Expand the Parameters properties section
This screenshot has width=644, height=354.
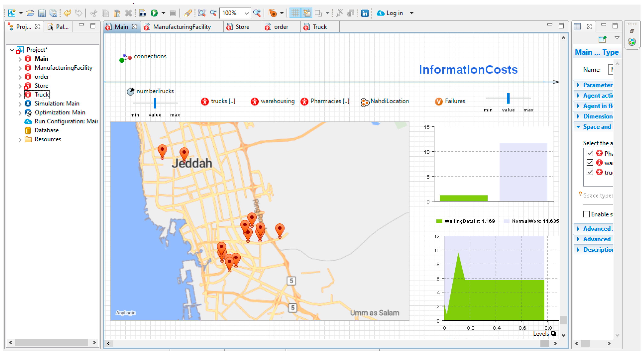click(x=578, y=85)
